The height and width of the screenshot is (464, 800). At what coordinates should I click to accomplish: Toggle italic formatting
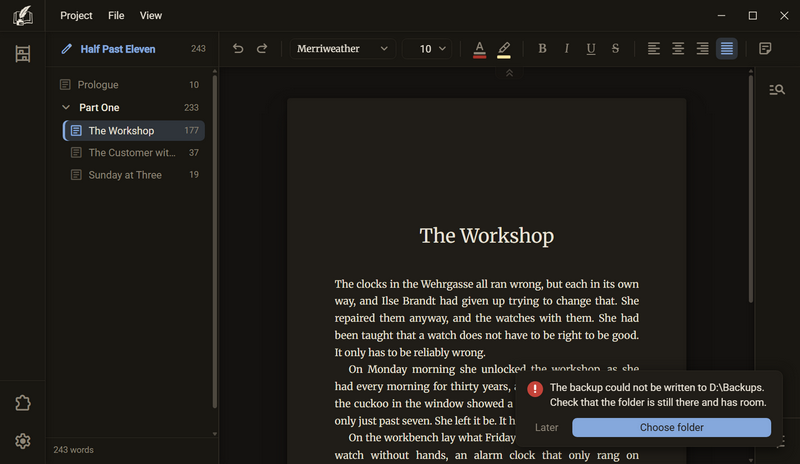pos(566,48)
